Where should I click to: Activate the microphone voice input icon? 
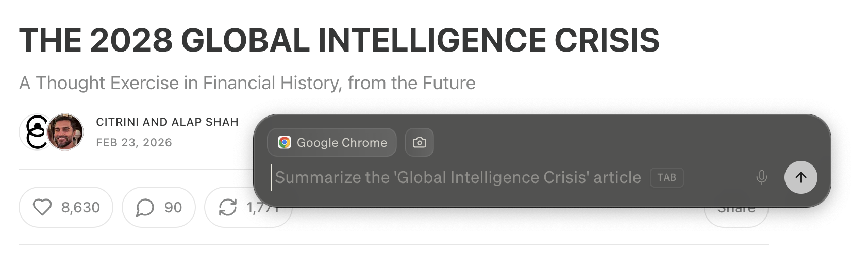761,177
